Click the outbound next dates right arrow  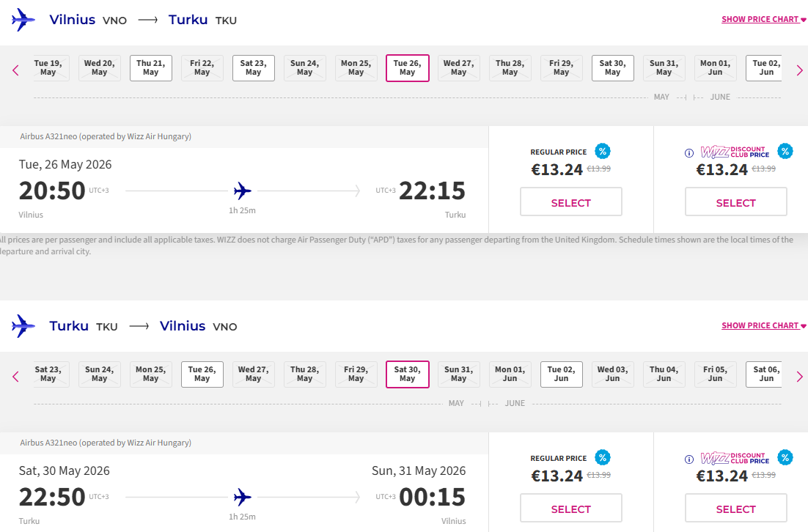[799, 70]
